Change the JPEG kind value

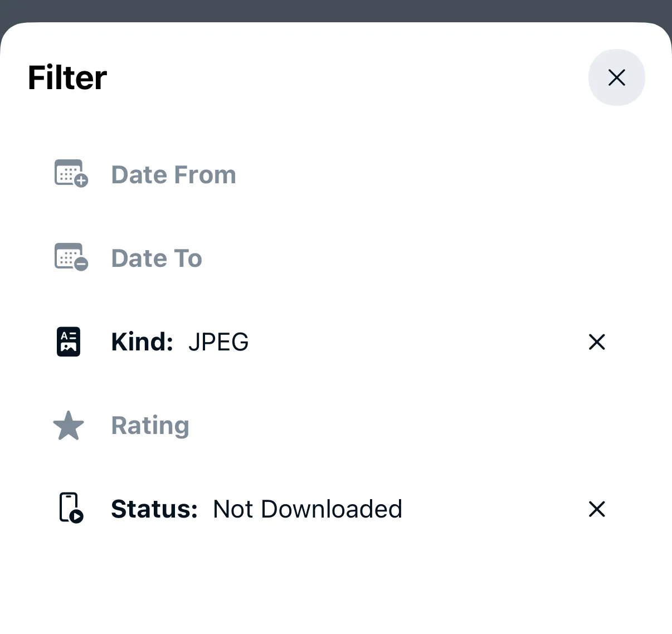218,342
